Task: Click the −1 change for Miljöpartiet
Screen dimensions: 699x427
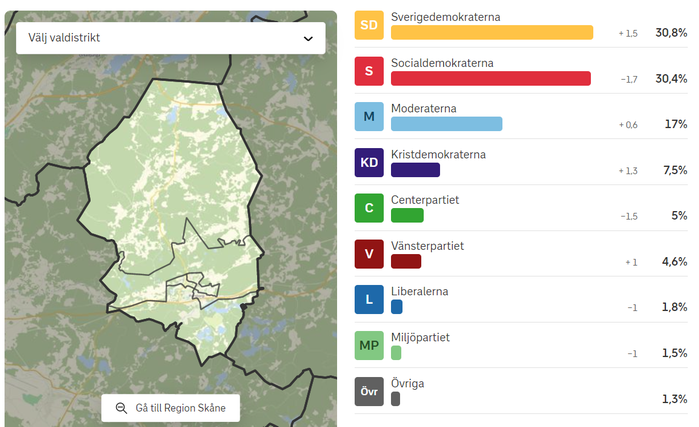Action: 633,353
